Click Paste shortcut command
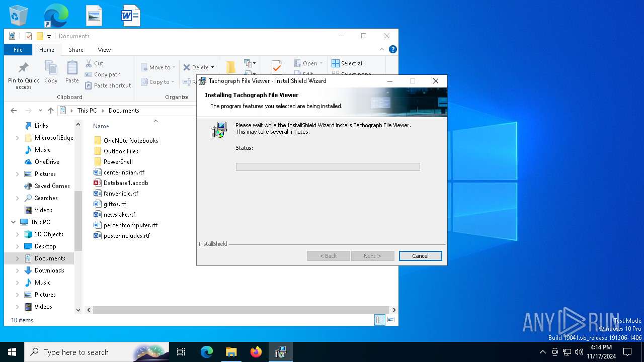The height and width of the screenshot is (362, 644). click(108, 85)
